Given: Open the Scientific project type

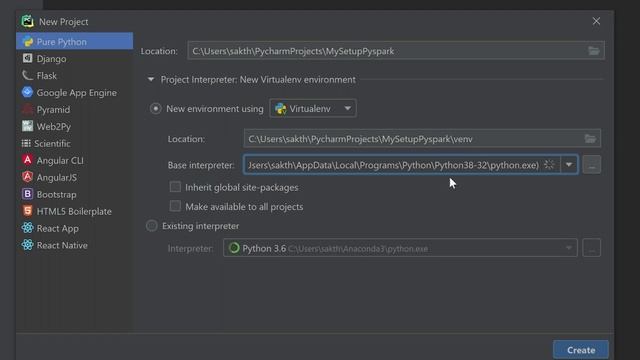Looking at the screenshot, I should click(74, 143).
